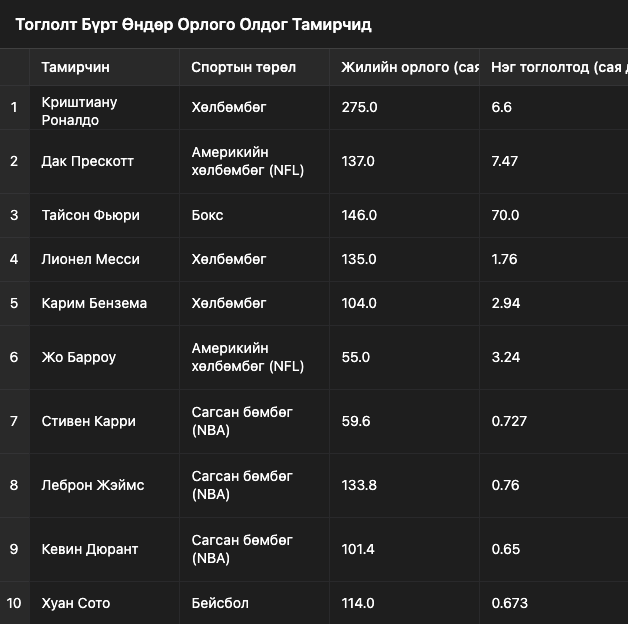Click the Криштиану Роналдо cell
Screen dimensions: 628x624
(105, 107)
